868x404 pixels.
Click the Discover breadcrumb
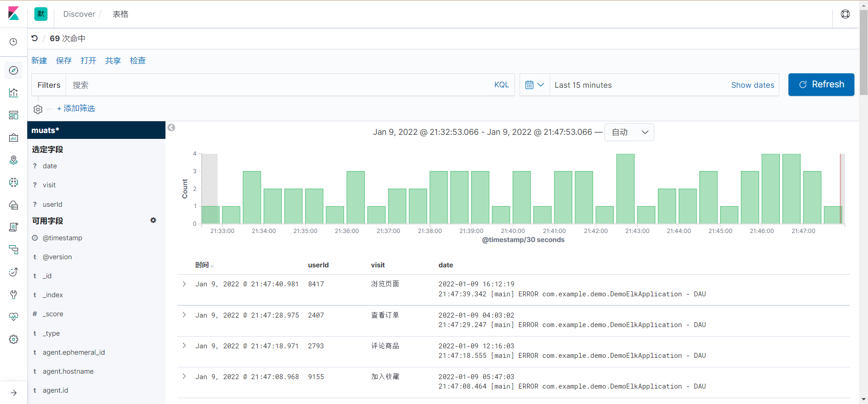coord(79,14)
